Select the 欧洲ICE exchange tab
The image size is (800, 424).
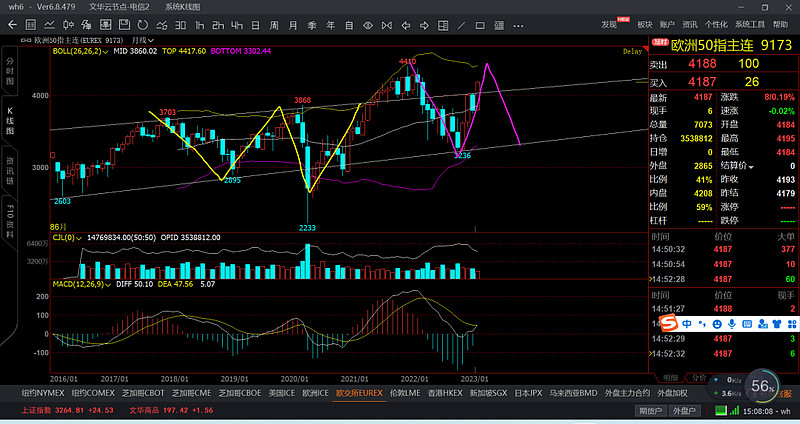[x=316, y=393]
